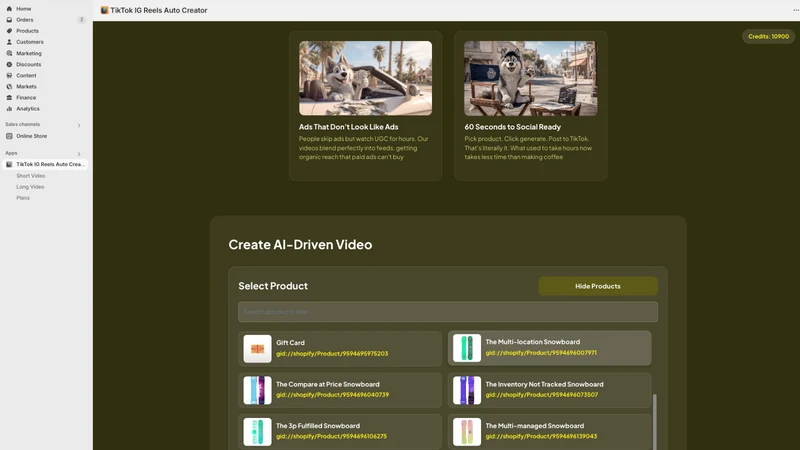The image size is (800, 450).
Task: Select The Inventory Not Tracked Snowboard
Action: (x=549, y=390)
